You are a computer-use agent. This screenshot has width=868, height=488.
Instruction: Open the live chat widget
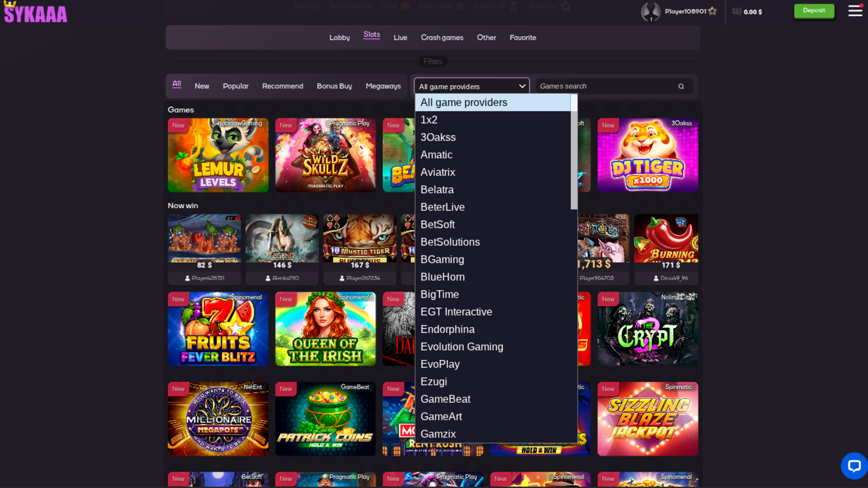click(x=854, y=466)
